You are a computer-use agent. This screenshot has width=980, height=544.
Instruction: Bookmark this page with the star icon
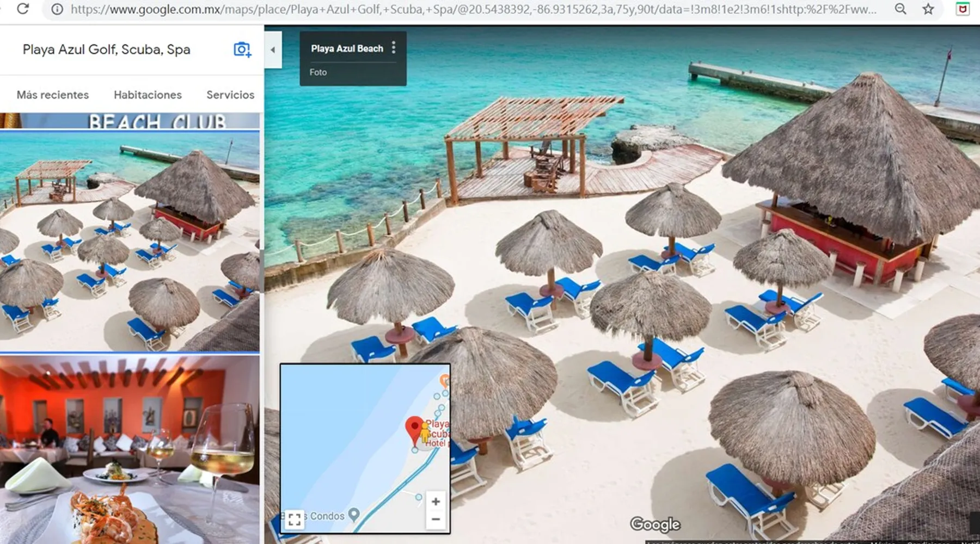(928, 9)
